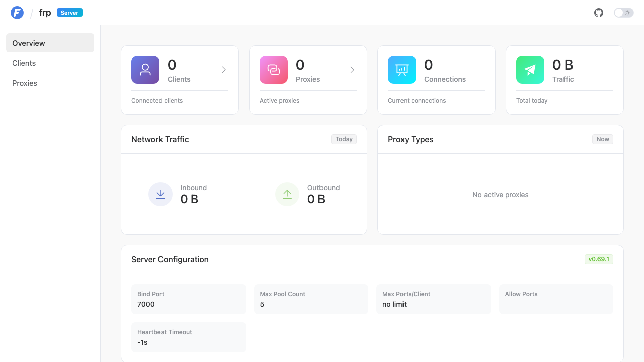Click the Total today caption

coord(532,101)
